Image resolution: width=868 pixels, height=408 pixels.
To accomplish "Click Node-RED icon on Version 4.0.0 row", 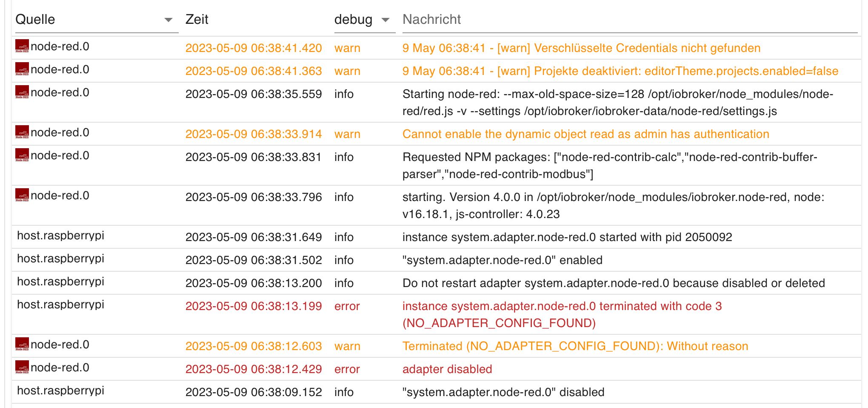I will point(22,195).
